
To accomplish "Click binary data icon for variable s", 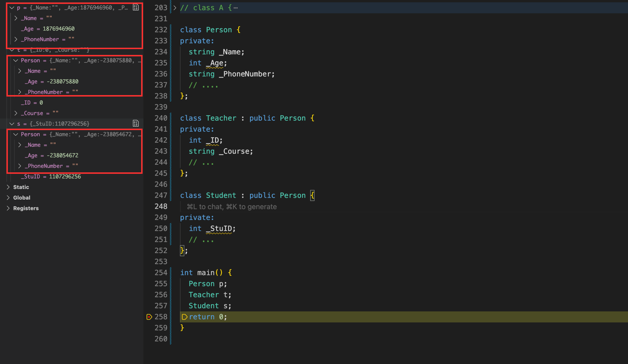I will 136,124.
